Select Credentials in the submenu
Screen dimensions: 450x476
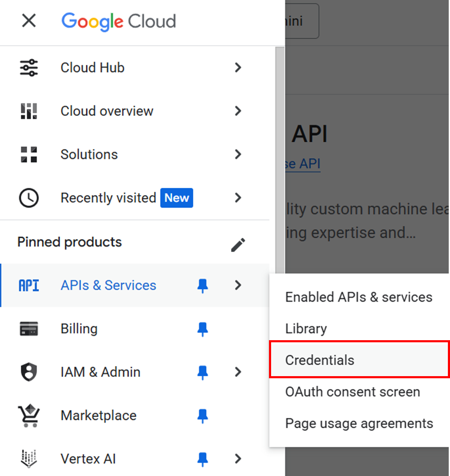coord(359,360)
